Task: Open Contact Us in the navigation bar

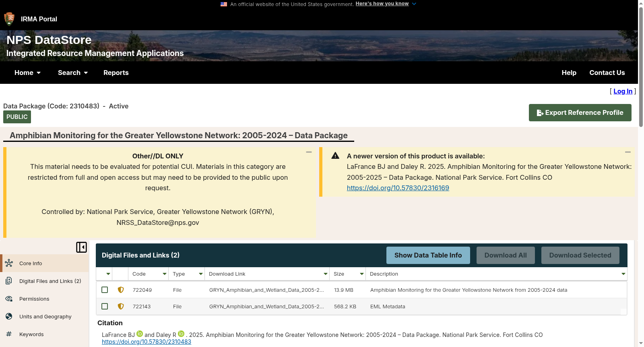Action: pos(607,73)
